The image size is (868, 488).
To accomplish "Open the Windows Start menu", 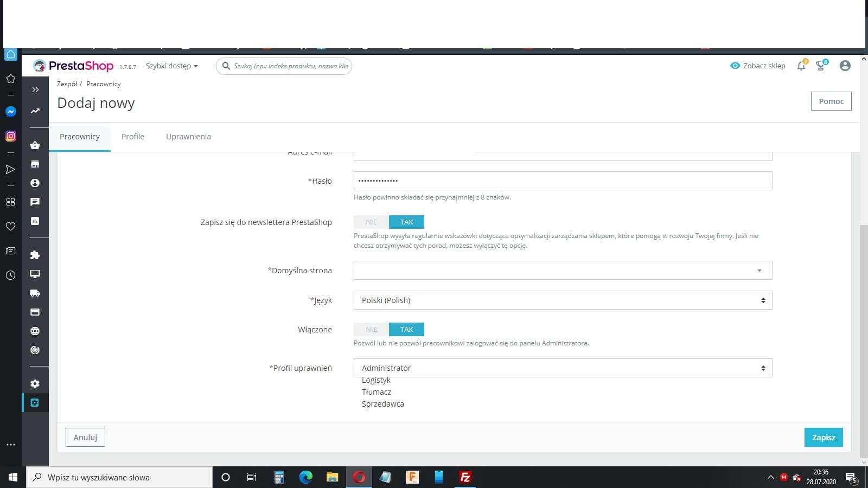I will tap(13, 477).
